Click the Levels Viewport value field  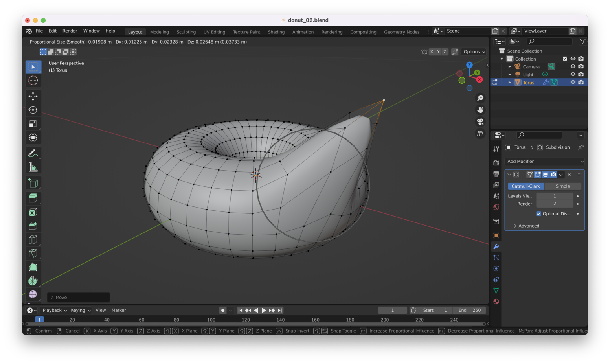pyautogui.click(x=554, y=196)
